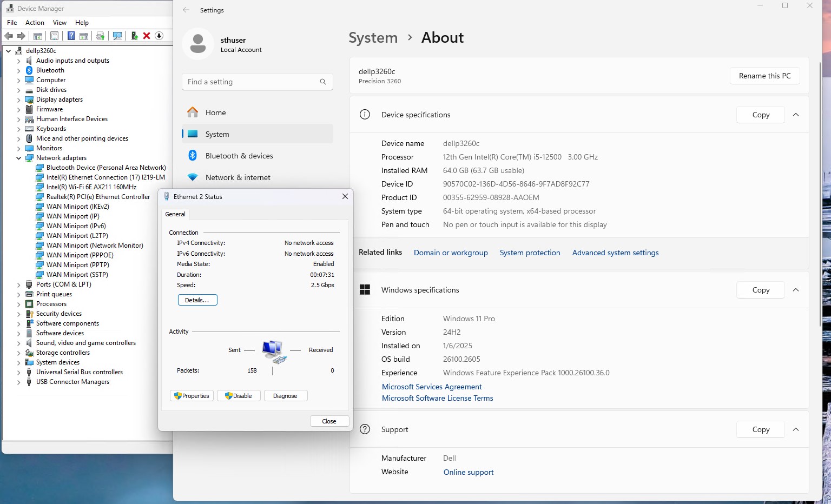Expand the Display adapters tree node
This screenshot has width=831, height=504.
(x=19, y=100)
